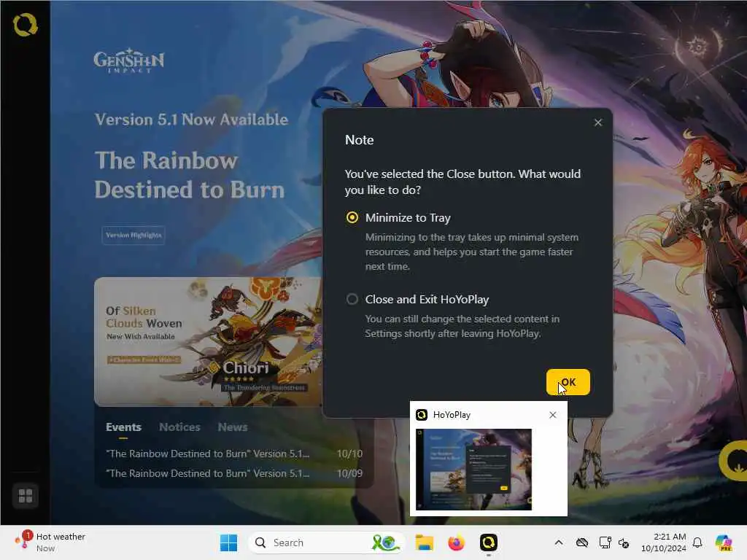
Task: Open the 10/10 Rainbow Destined to Burn event
Action: tap(234, 454)
